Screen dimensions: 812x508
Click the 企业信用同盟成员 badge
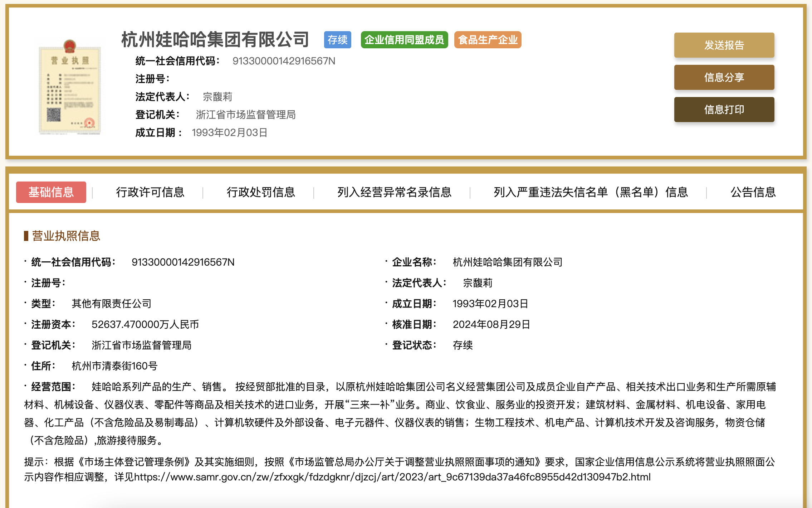tap(404, 40)
